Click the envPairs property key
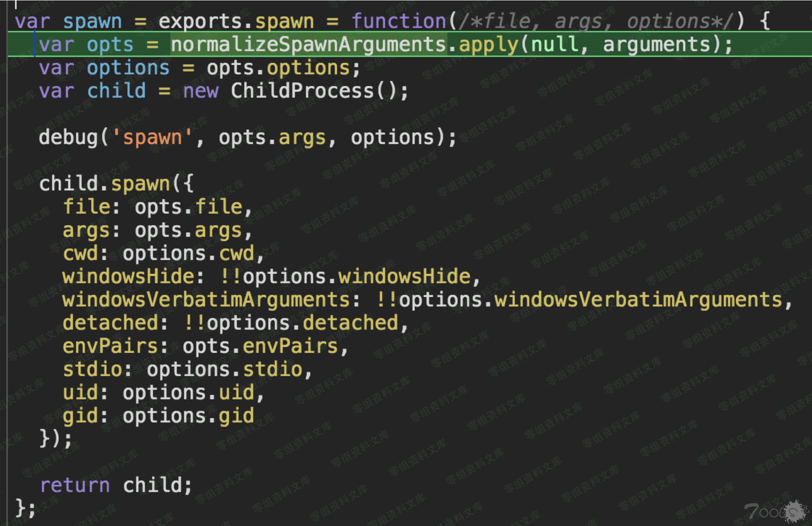 110,346
